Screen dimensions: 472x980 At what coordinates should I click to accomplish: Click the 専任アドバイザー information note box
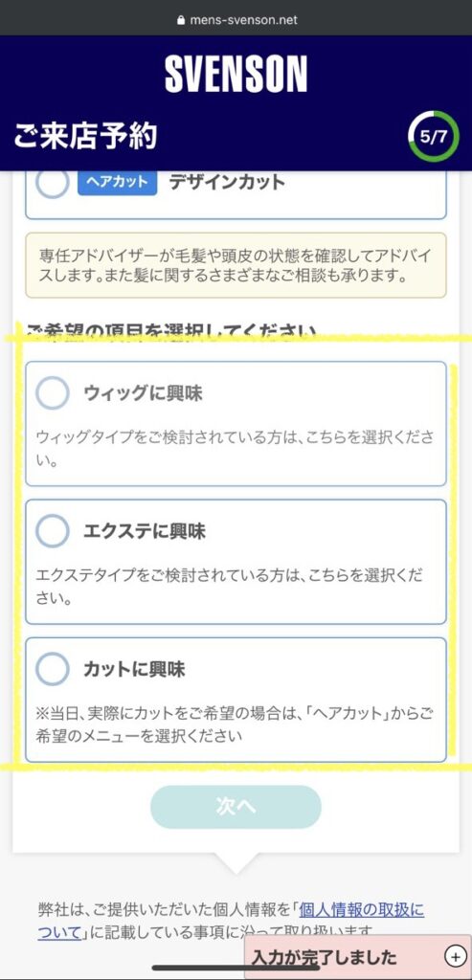pyautogui.click(x=236, y=265)
